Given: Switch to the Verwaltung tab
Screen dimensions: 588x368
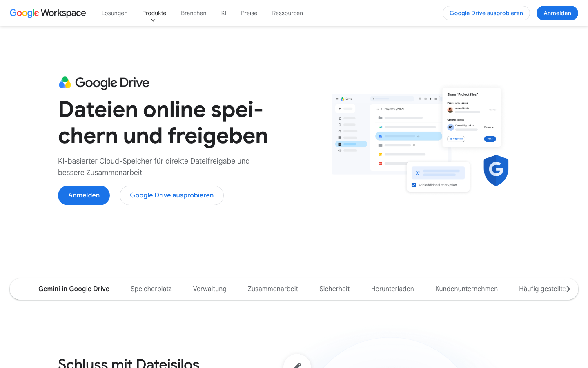Looking at the screenshot, I should pyautogui.click(x=210, y=289).
